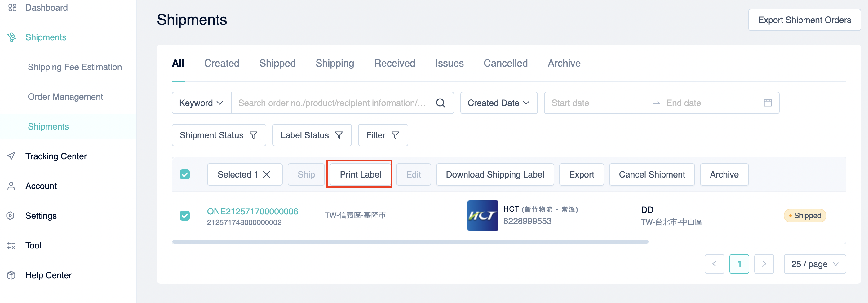868x303 pixels.
Task: Switch to the Shipped tab
Action: [277, 63]
